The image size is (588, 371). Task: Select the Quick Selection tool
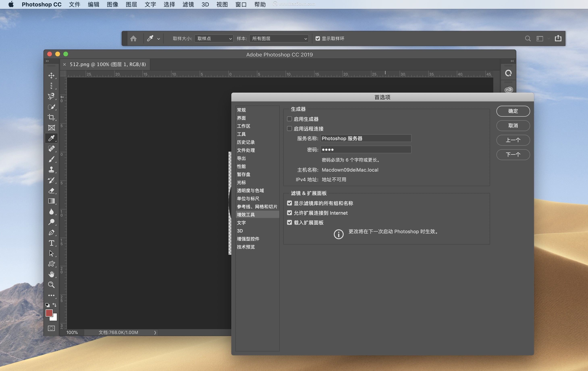(51, 107)
